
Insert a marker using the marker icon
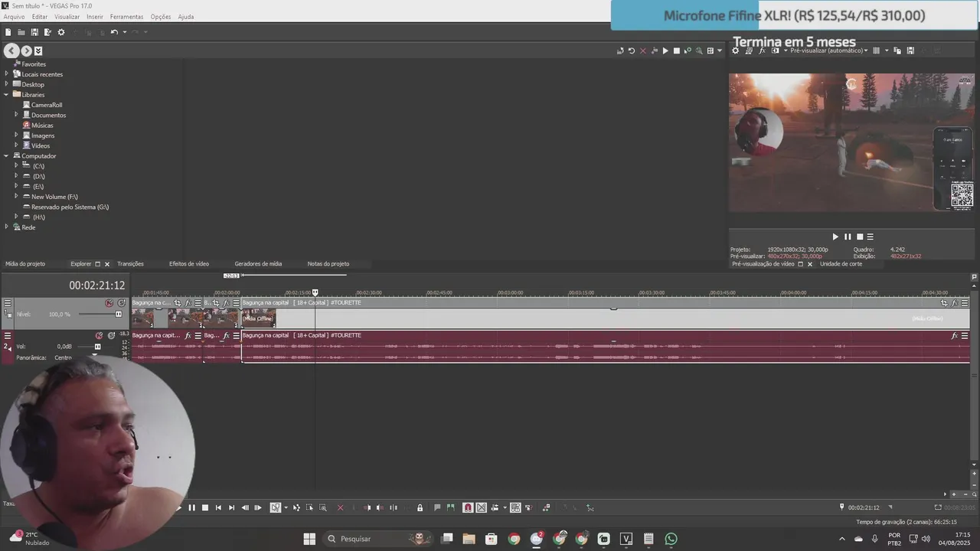click(437, 507)
